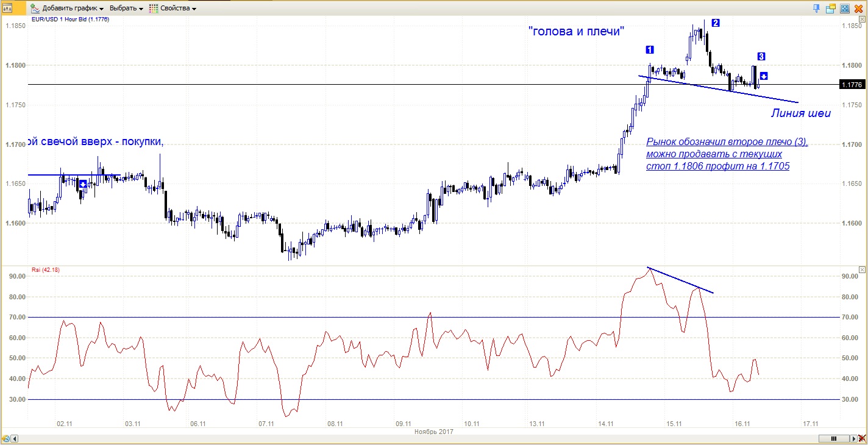Select the blue marker labeled 1
This screenshot has width=868, height=445.
[650, 49]
